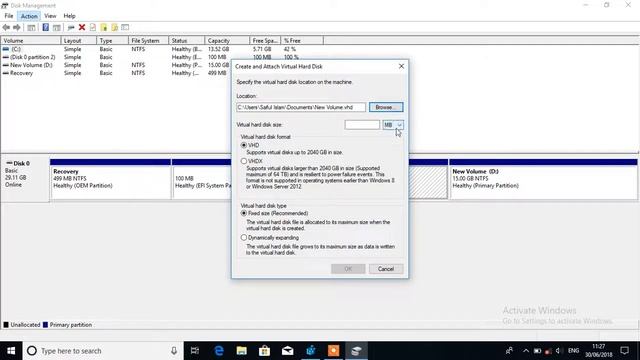Sort by the Layout column header

[79, 40]
